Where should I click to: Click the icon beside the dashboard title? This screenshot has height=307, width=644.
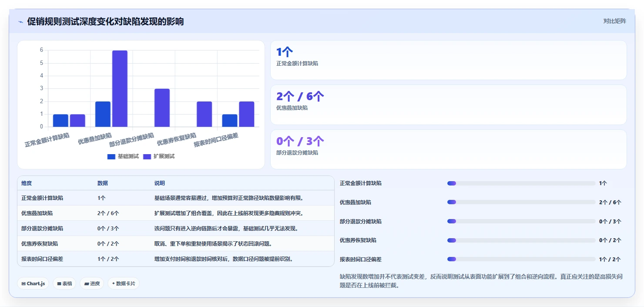[20, 22]
